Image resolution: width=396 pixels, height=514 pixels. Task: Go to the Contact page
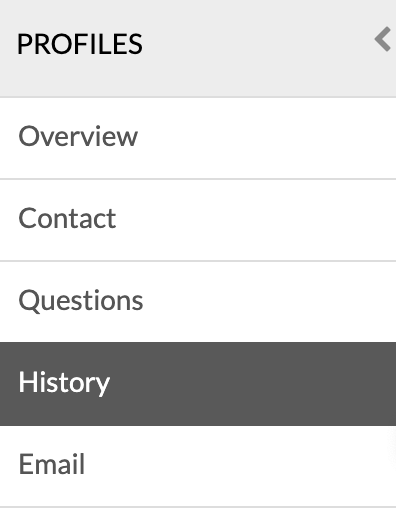pyautogui.click(x=198, y=220)
